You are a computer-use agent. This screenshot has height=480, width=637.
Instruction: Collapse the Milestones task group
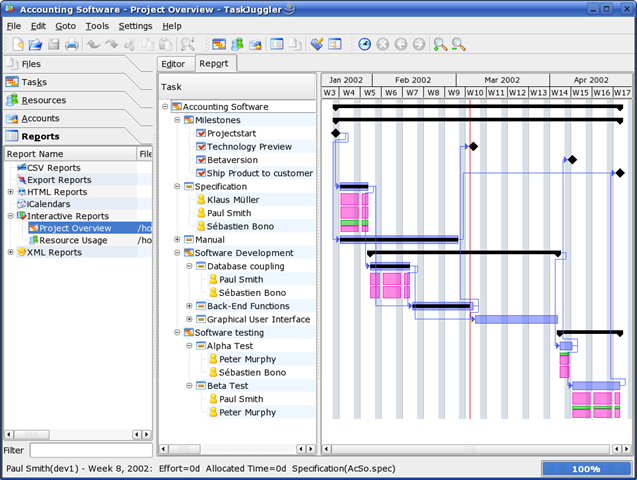pos(177,120)
